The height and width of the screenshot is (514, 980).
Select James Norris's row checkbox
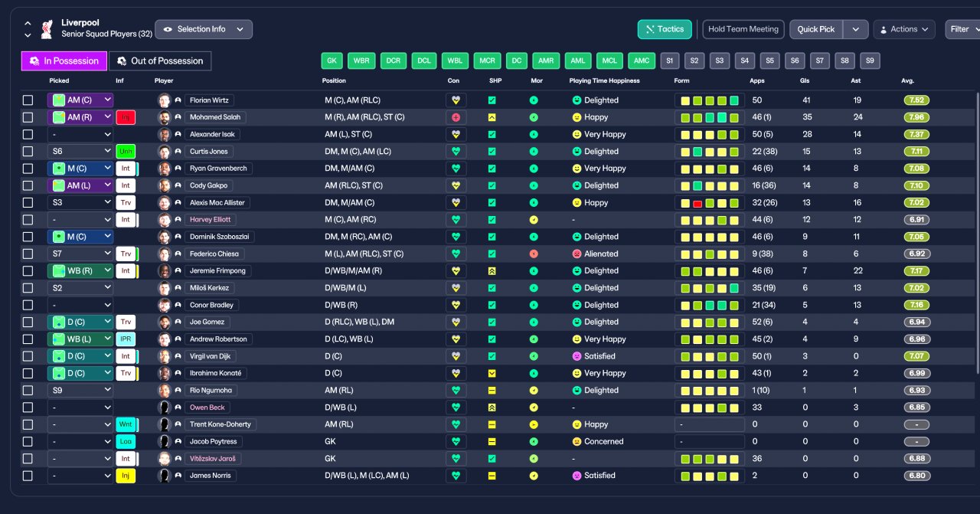coord(28,476)
